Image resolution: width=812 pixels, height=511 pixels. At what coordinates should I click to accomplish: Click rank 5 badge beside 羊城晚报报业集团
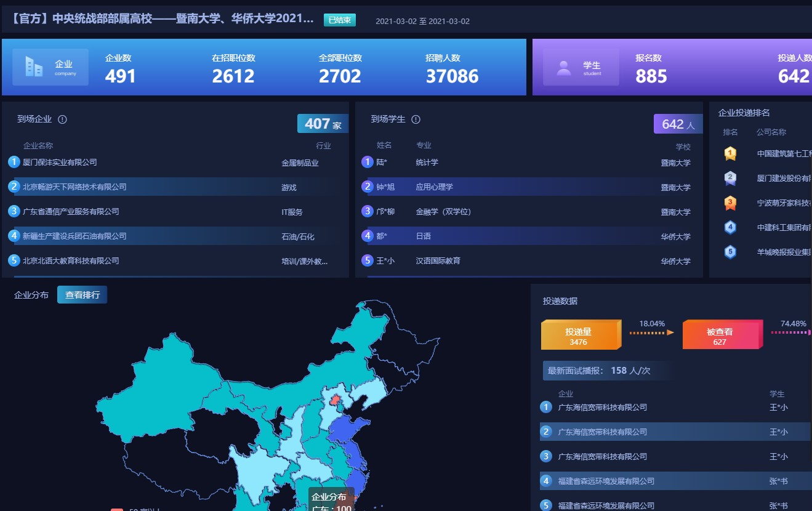tap(730, 252)
